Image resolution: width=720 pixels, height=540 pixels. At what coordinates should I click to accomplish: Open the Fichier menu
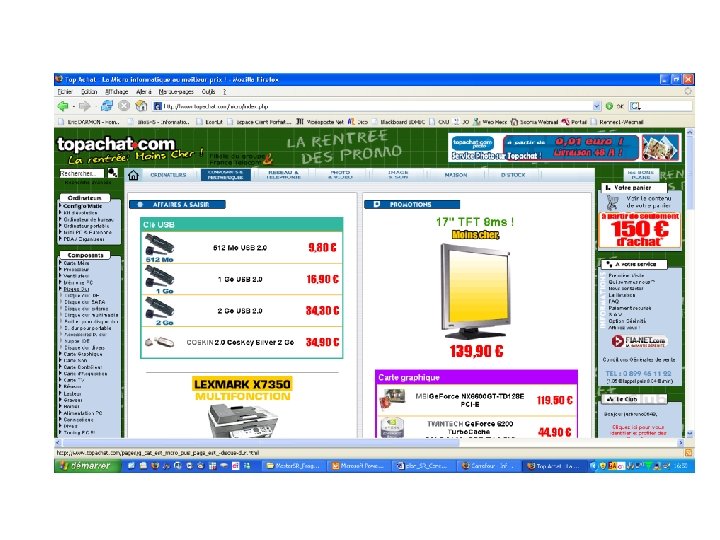point(65,92)
